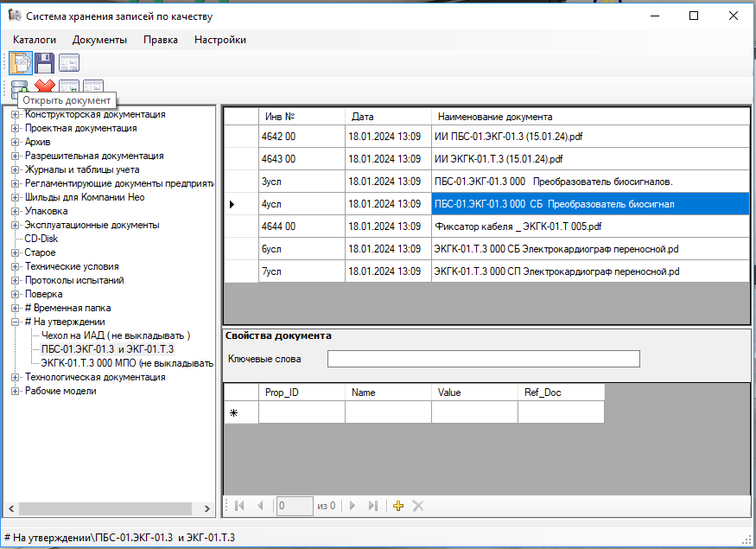The image size is (756, 549).
Task: Click the Value column header
Action: [474, 393]
